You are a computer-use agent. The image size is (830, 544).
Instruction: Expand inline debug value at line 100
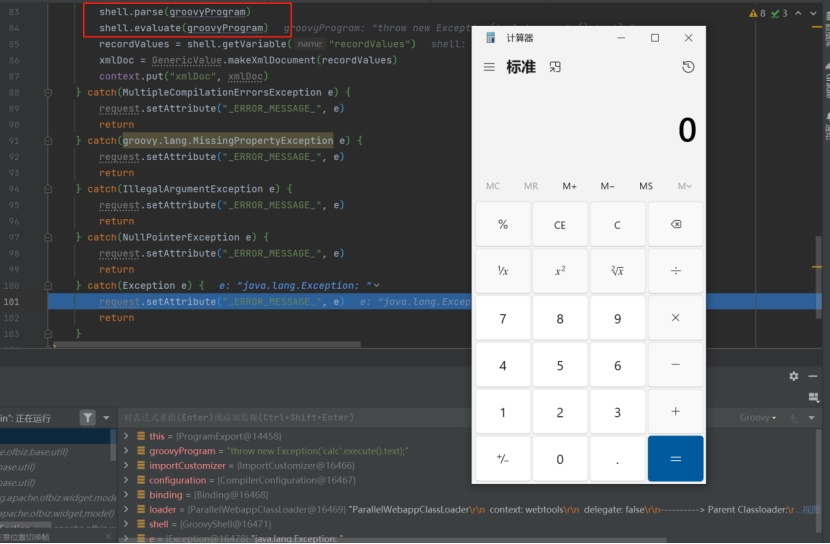pos(376,285)
